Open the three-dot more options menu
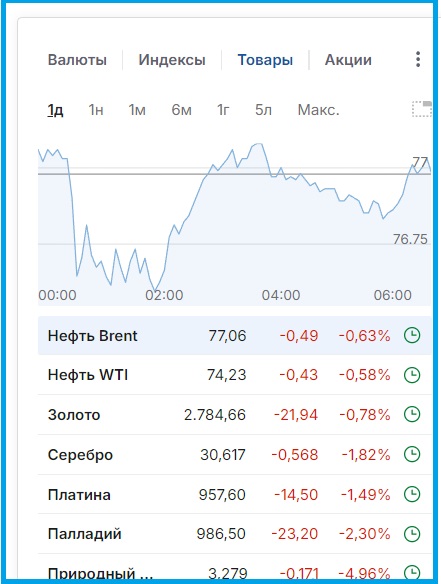 pyautogui.click(x=418, y=59)
